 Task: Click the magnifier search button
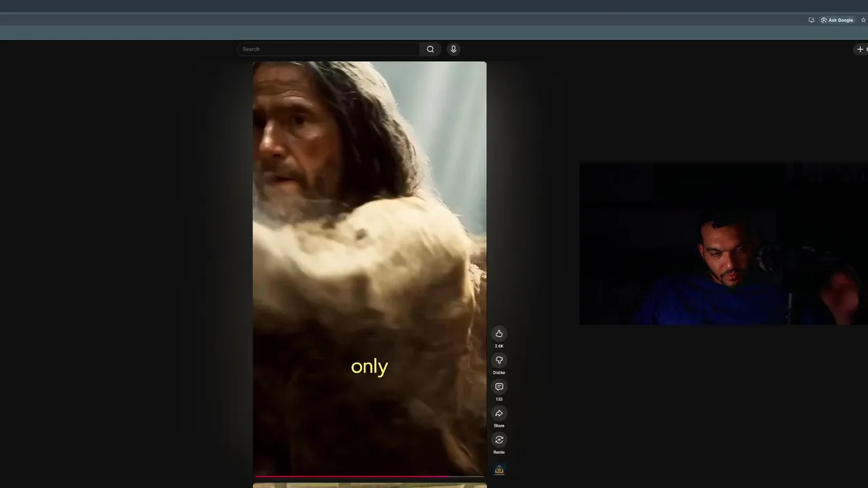[430, 49]
